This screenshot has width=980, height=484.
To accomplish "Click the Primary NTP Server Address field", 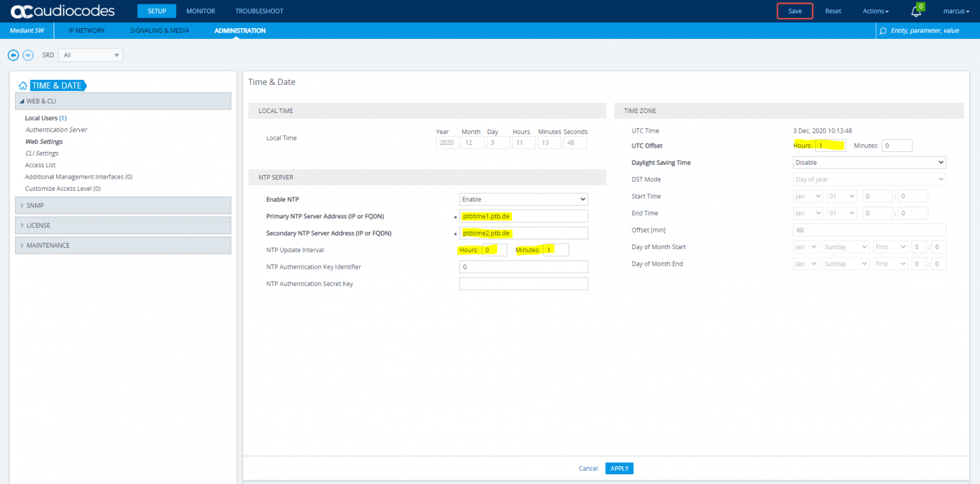I will [x=523, y=216].
